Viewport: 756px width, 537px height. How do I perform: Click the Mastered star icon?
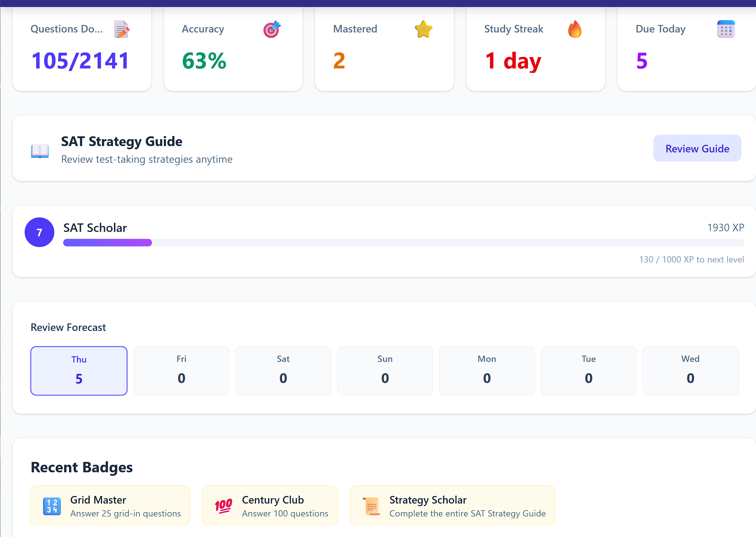(423, 29)
